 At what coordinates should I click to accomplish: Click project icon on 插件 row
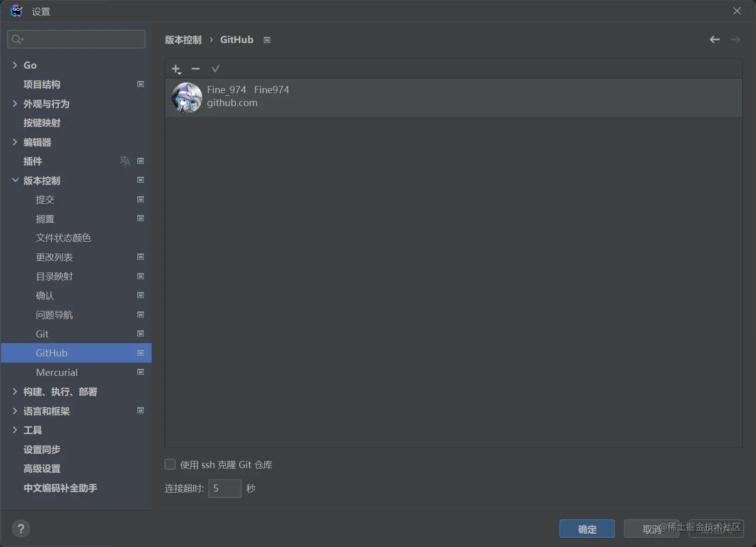click(x=141, y=161)
